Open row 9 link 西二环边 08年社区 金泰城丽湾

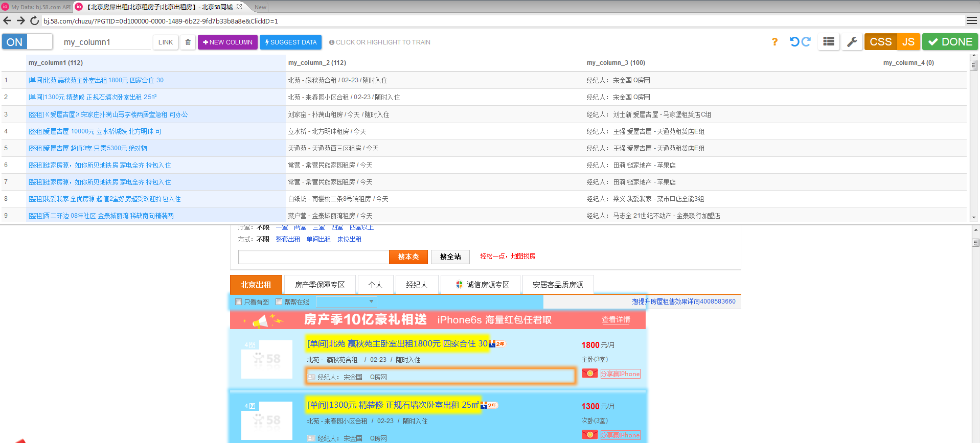(101, 216)
